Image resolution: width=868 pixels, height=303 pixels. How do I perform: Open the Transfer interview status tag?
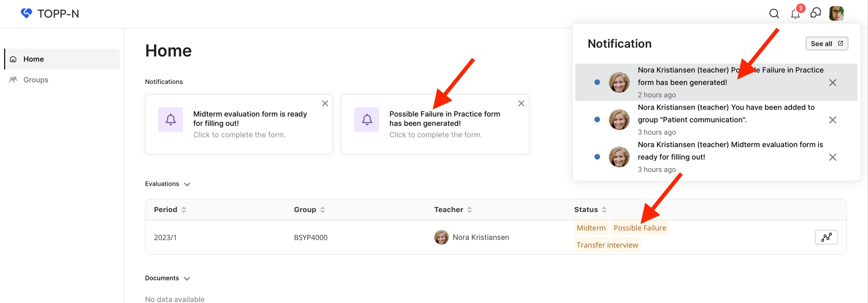pos(607,245)
